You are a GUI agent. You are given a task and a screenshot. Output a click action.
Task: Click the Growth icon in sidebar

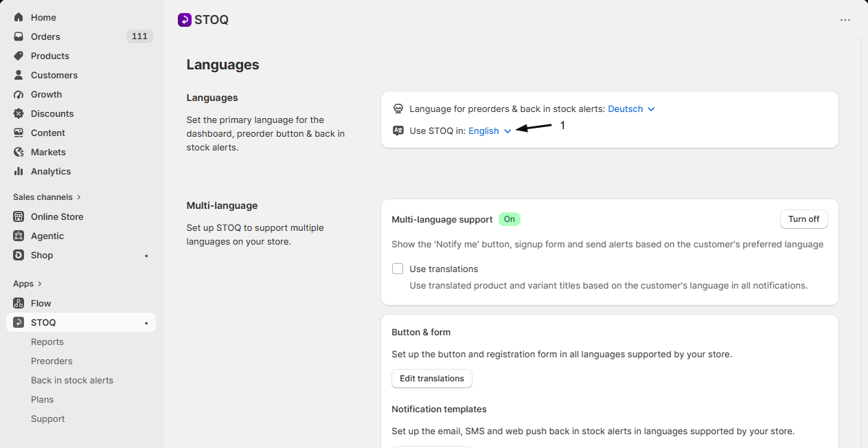19,94
